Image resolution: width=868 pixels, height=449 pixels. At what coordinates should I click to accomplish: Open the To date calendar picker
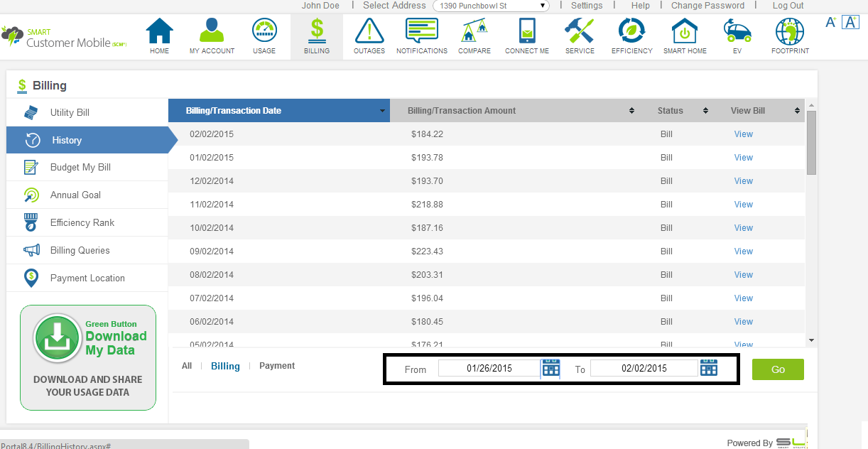pyautogui.click(x=708, y=368)
